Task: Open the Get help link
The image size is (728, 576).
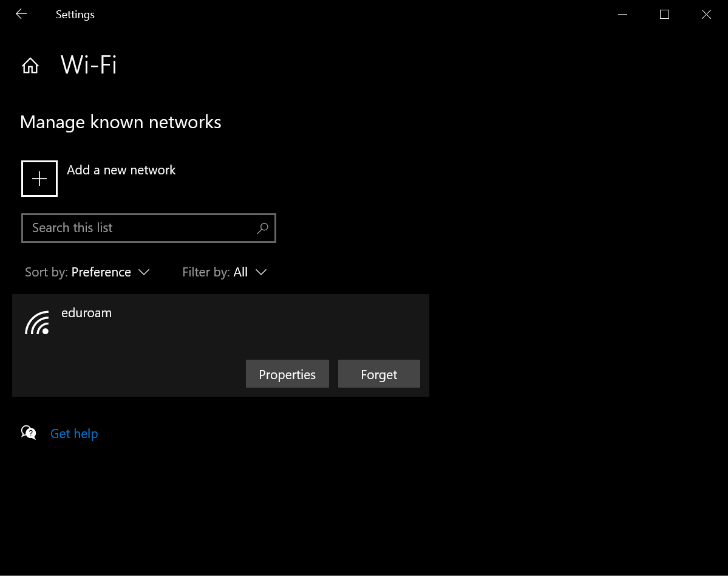Action: [x=74, y=434]
